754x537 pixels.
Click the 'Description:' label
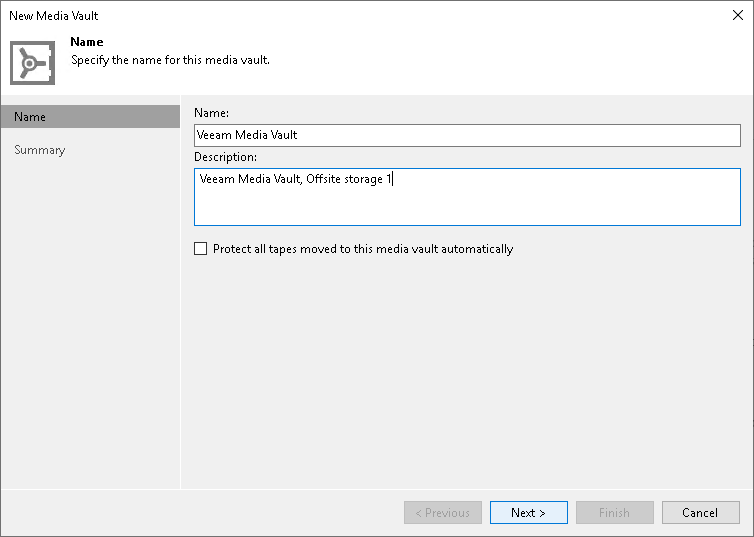point(226,157)
